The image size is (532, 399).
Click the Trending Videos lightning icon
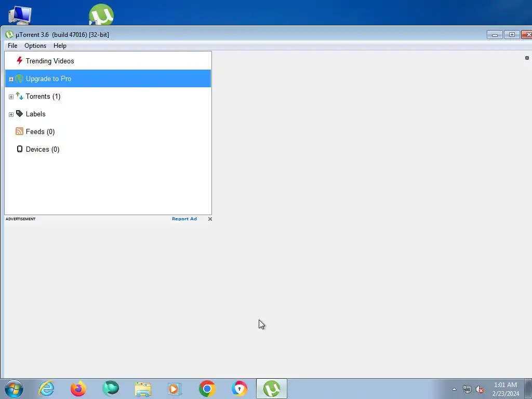[x=19, y=61]
